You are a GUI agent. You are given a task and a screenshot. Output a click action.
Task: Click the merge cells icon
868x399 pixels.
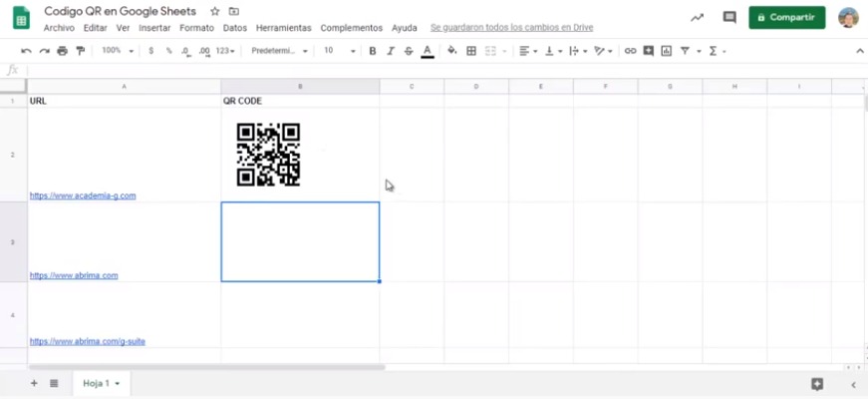coord(490,51)
